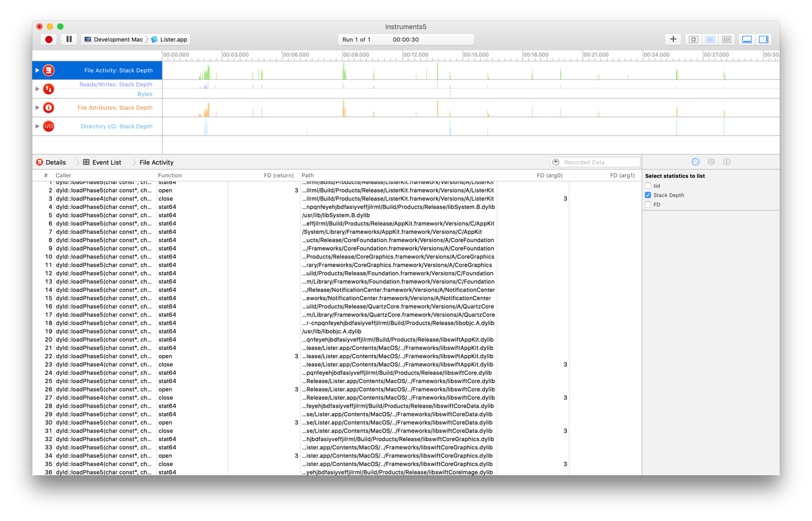Click the Directory I/O instrument icon
This screenshot has width=812, height=521.
(x=48, y=126)
